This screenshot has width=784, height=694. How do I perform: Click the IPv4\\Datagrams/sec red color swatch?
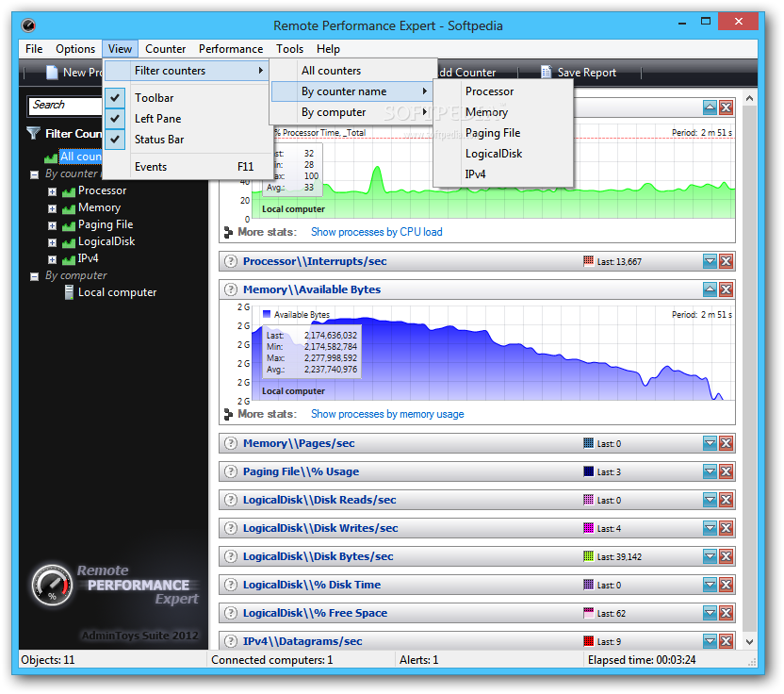tap(589, 641)
